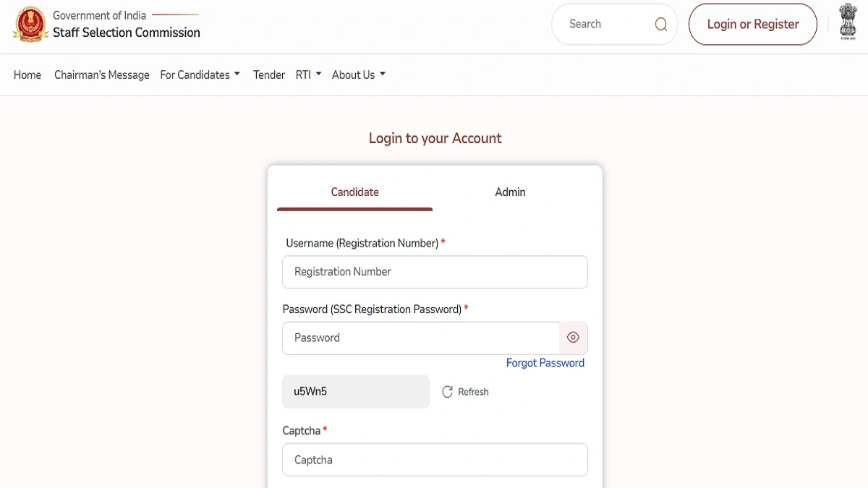Open the Chairman's Message page
868x488 pixels.
[x=102, y=74]
